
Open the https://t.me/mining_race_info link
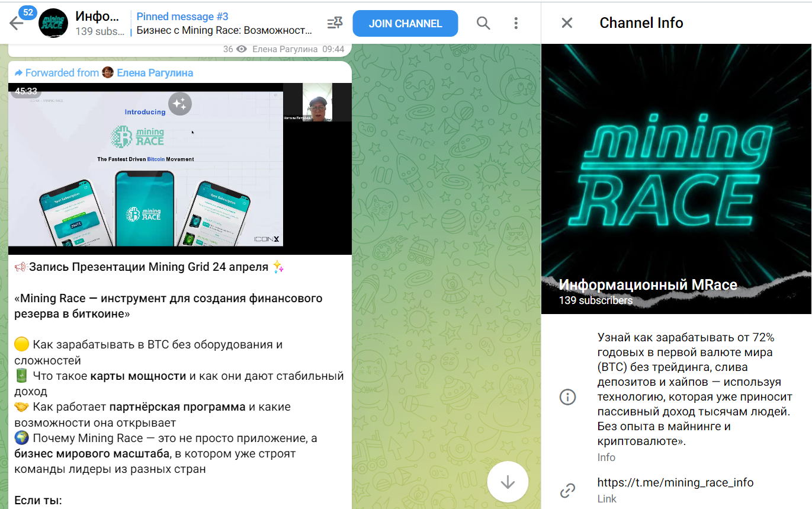point(675,482)
